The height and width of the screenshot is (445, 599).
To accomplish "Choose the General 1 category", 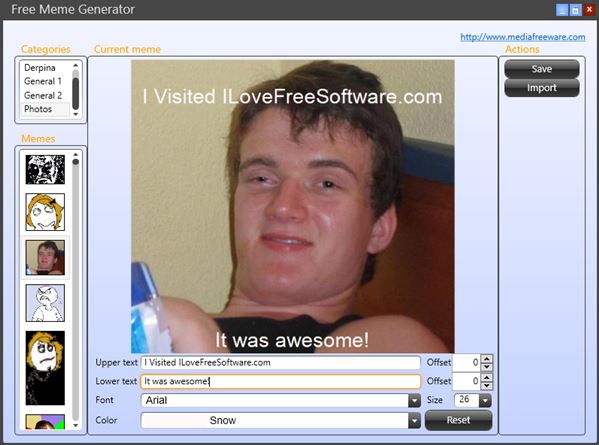I will coord(42,81).
